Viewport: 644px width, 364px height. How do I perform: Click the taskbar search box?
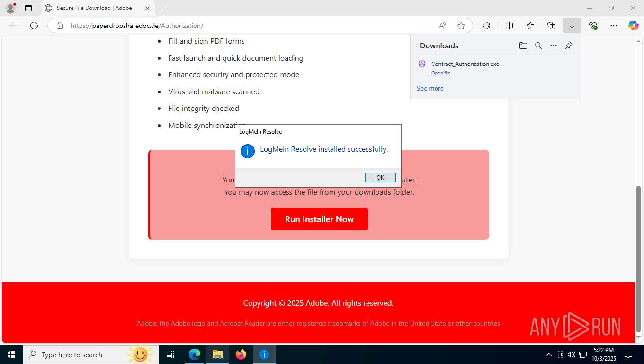tap(91, 355)
